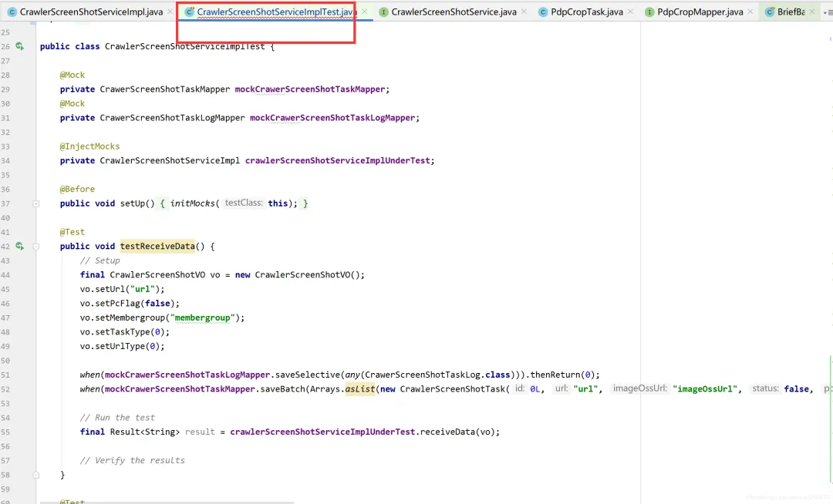The width and height of the screenshot is (833, 504).
Task: Click run testReceiveData gutter icon line 42
Action: 19,246
